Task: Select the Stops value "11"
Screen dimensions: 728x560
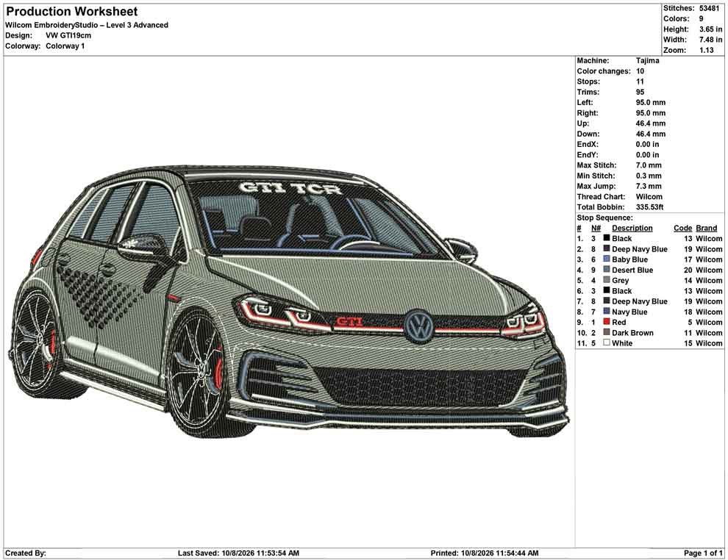Action: [x=640, y=81]
